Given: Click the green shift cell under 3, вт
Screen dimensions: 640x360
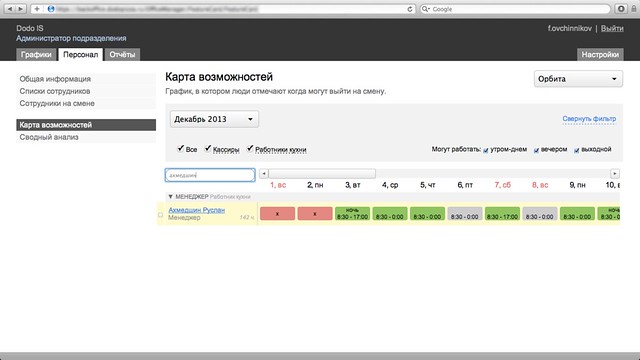Looking at the screenshot, I should click(352, 213).
